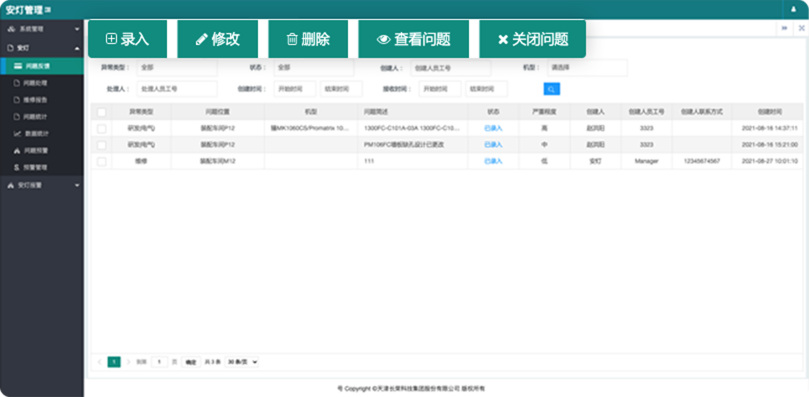Image resolution: width=809 pixels, height=397 pixels.
Task: Click the double-arrow tab navigation icon
Action: [x=784, y=28]
